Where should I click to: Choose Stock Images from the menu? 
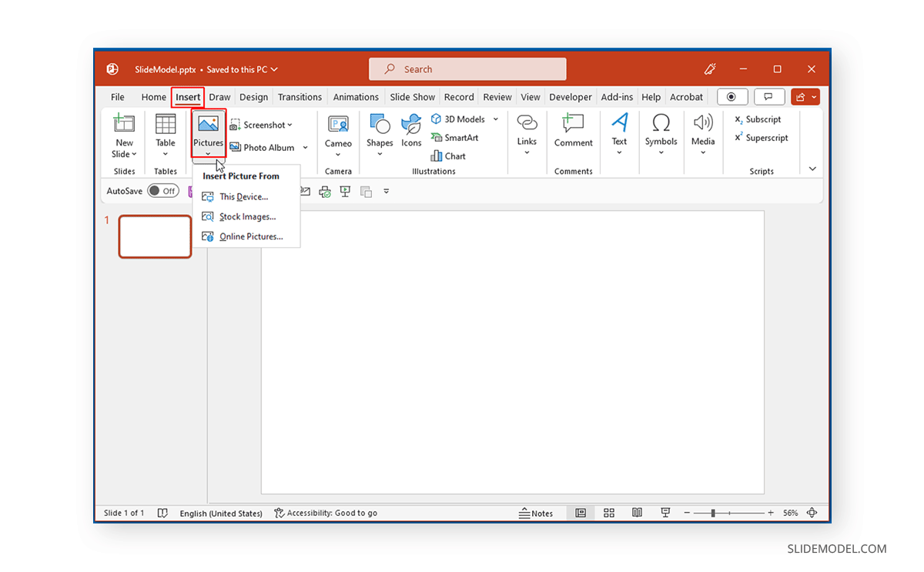[246, 216]
